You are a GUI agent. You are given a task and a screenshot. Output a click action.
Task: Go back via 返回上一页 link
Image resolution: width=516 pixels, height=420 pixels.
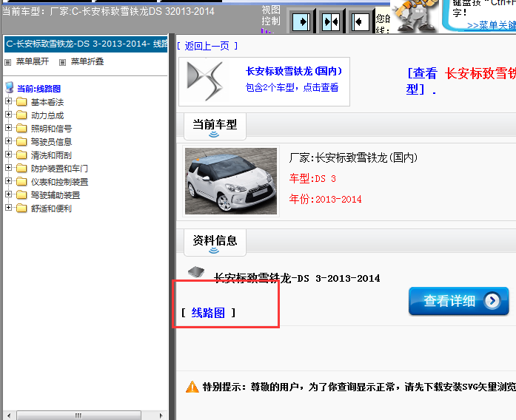coord(207,46)
